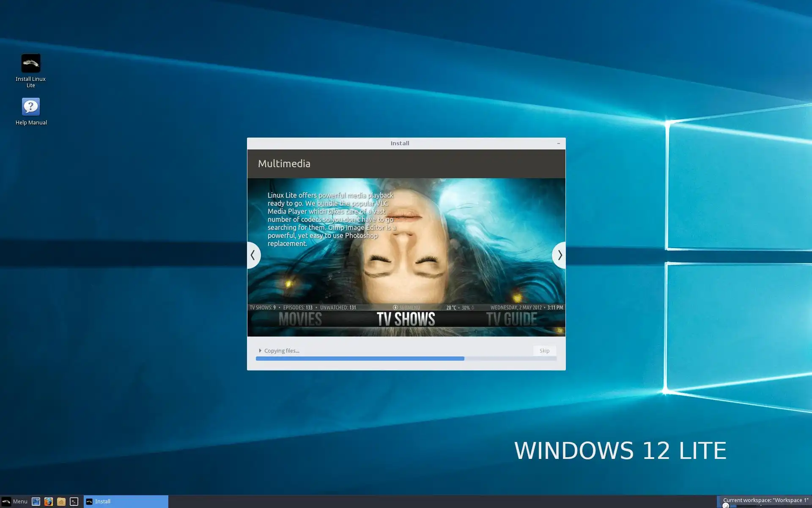Click the installation progress bar

[x=406, y=359]
